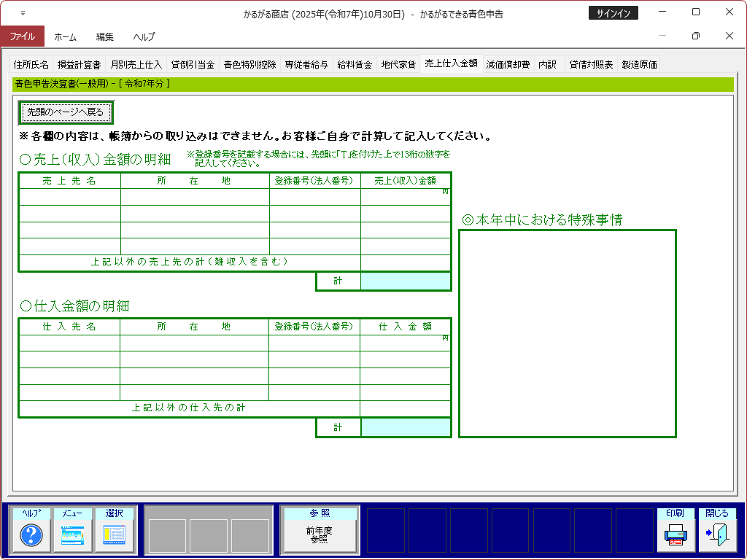The image size is (747, 560).
Task: Select the 月別売上仕入 tab
Action: tap(136, 65)
